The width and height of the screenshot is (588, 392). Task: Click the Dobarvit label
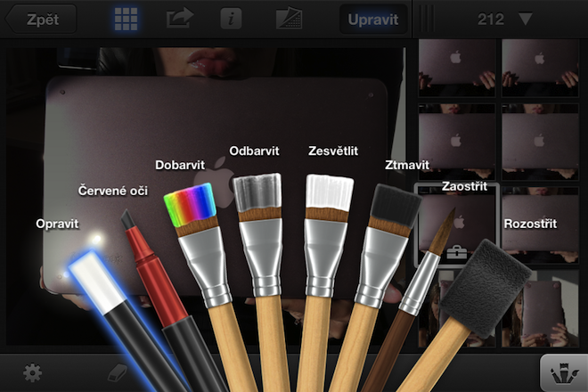tap(180, 165)
